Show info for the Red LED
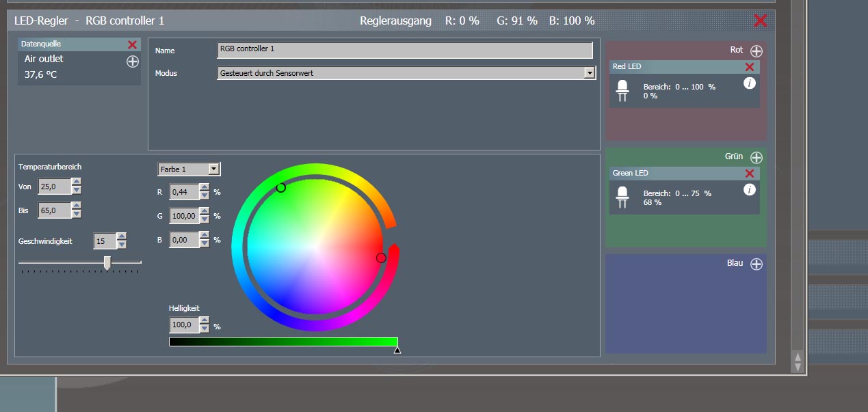This screenshot has width=868, height=412. pyautogui.click(x=749, y=83)
